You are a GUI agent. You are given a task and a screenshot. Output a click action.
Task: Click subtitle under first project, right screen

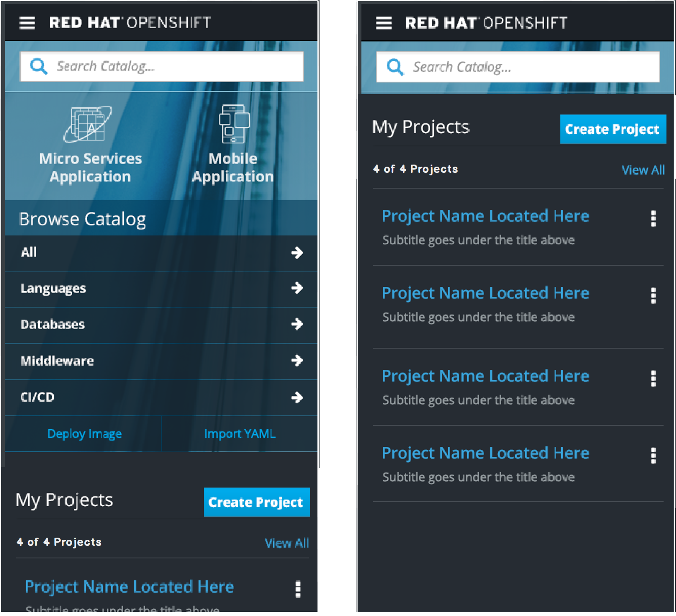(x=479, y=240)
